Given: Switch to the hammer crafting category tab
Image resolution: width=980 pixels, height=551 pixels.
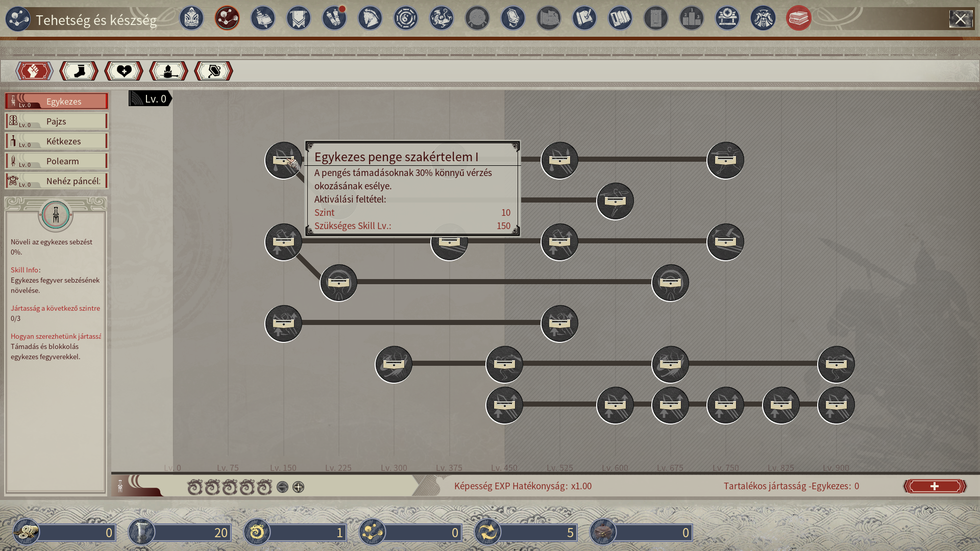Looking at the screenshot, I should pyautogui.click(x=213, y=71).
